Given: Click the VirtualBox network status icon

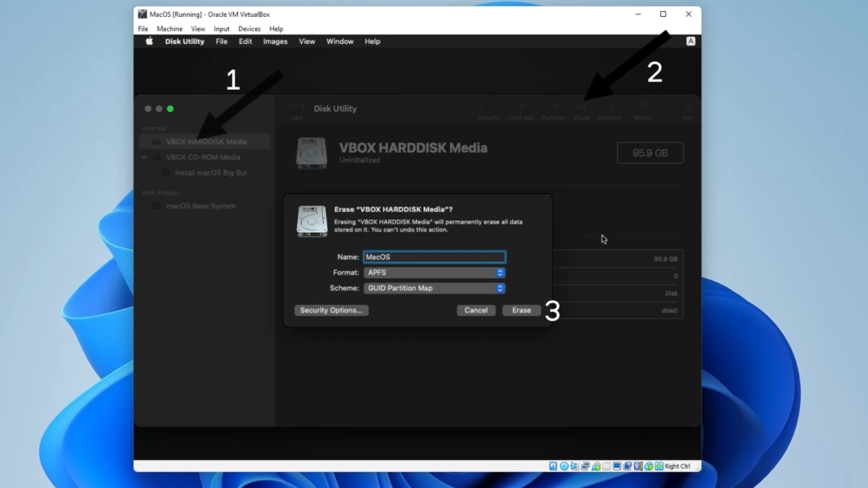Looking at the screenshot, I should coord(585,467).
